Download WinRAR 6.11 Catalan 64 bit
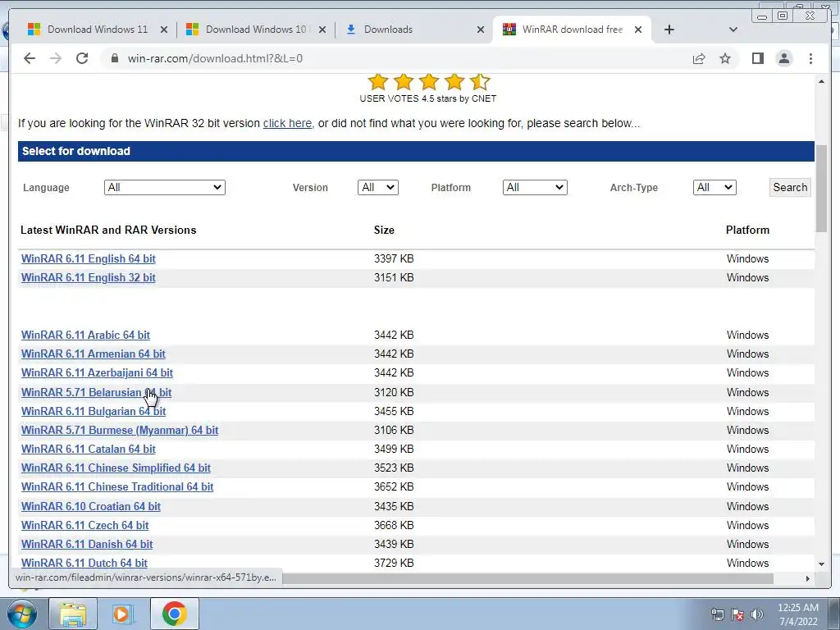This screenshot has width=840, height=630. coord(89,449)
